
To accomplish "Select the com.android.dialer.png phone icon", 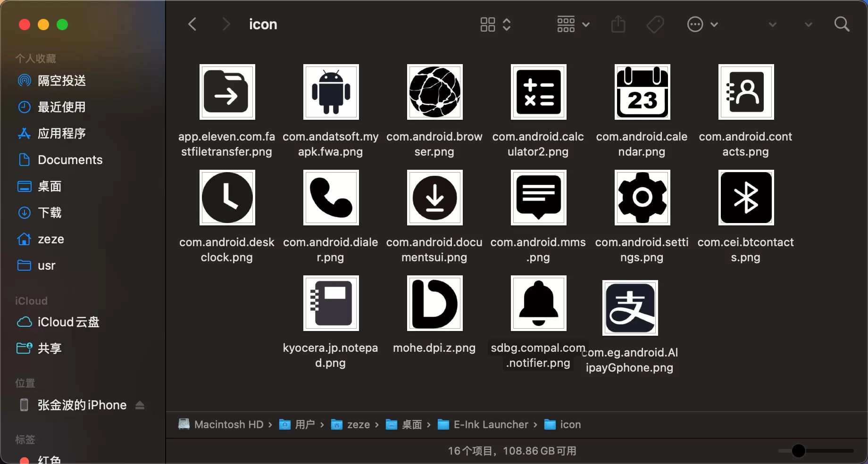I will click(x=331, y=198).
